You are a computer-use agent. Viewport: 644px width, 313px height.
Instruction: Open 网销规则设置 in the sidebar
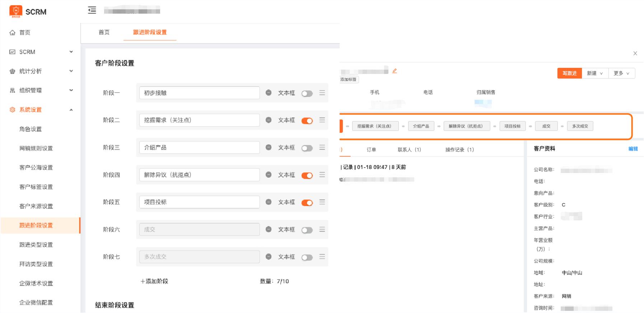click(x=36, y=148)
